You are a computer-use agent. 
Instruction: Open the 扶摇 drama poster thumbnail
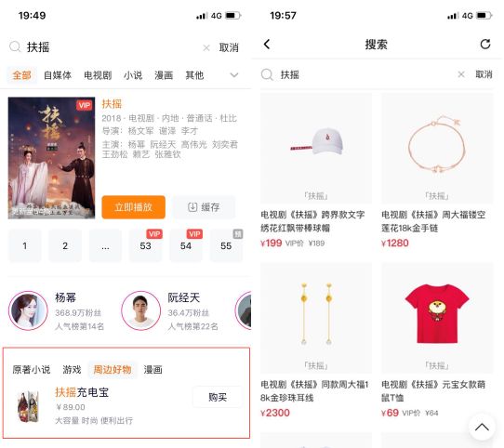point(51,158)
